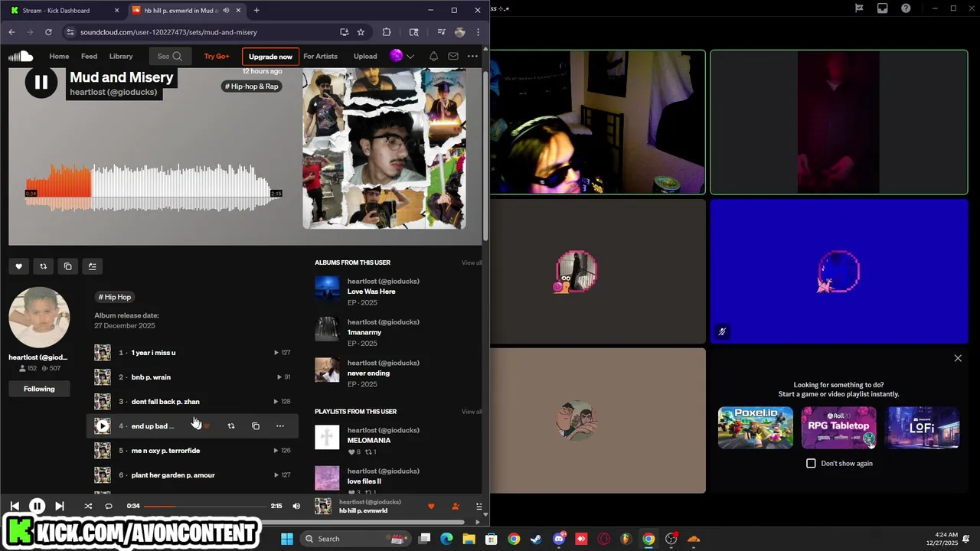Open the MELOMANIA playlist

click(x=369, y=441)
